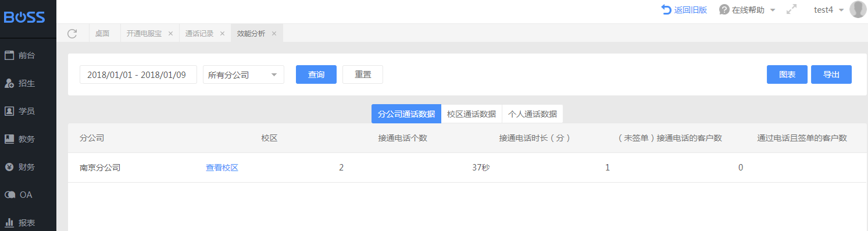Viewport: 868px width, 231px height.
Task: Click the user avatar image
Action: 858,9
